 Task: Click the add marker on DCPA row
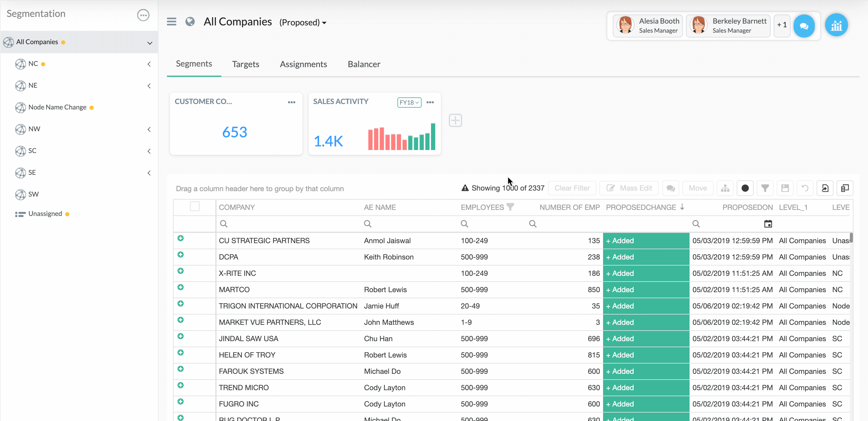pyautogui.click(x=181, y=254)
